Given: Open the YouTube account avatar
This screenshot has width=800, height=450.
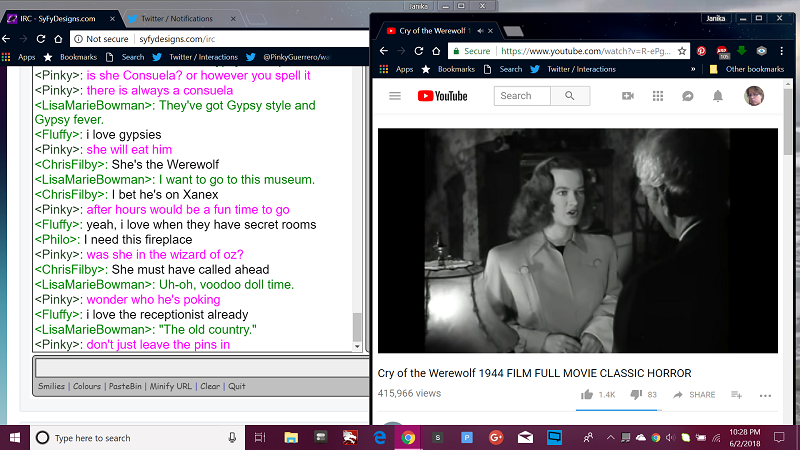Looking at the screenshot, I should pyautogui.click(x=754, y=96).
